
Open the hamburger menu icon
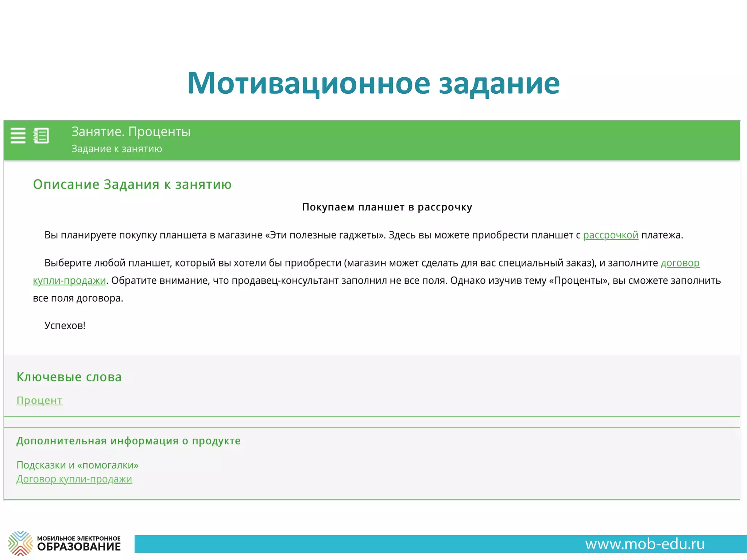18,136
